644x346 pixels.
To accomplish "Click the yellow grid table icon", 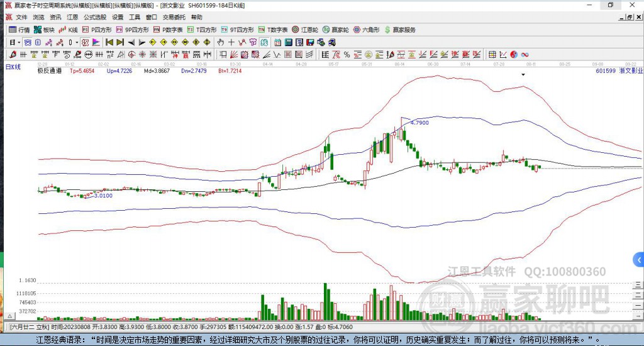I will click(492, 55).
